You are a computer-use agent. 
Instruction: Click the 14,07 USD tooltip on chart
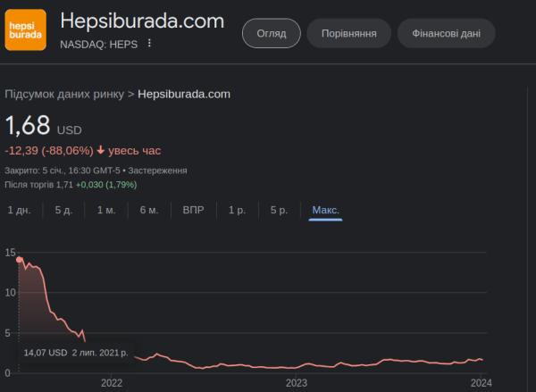76,353
